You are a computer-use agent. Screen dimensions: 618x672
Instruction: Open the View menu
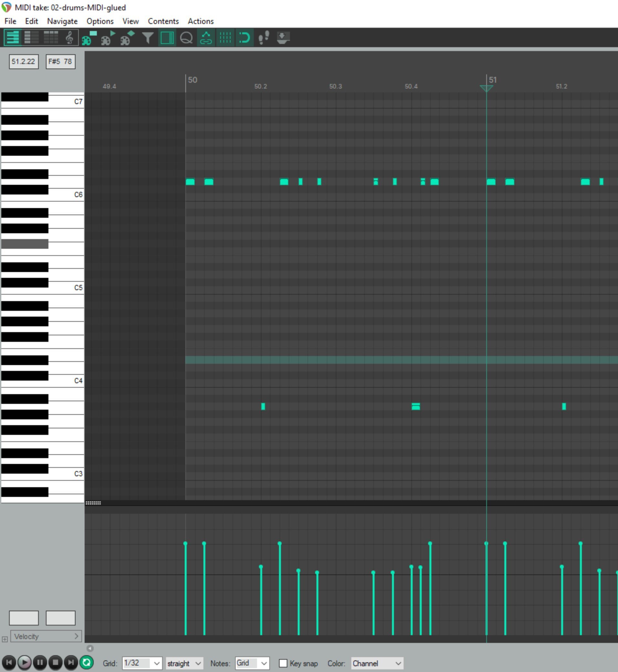point(130,21)
